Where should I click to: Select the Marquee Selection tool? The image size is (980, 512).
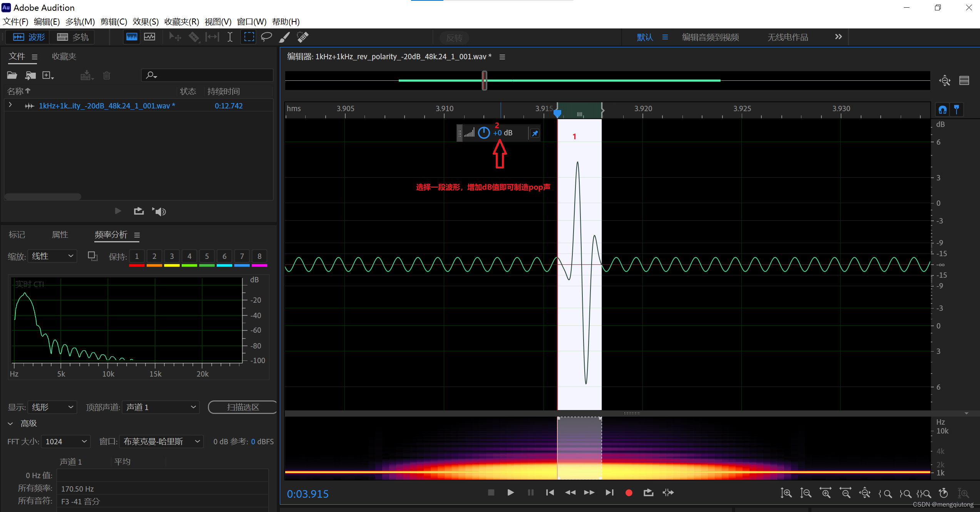pos(249,37)
